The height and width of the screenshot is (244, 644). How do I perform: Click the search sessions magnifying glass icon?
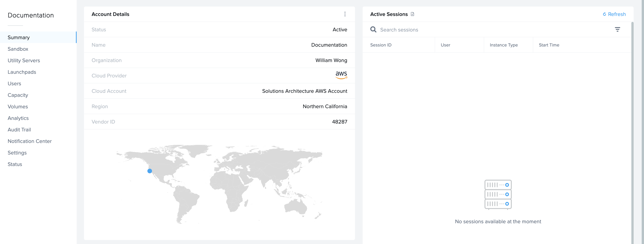373,29
